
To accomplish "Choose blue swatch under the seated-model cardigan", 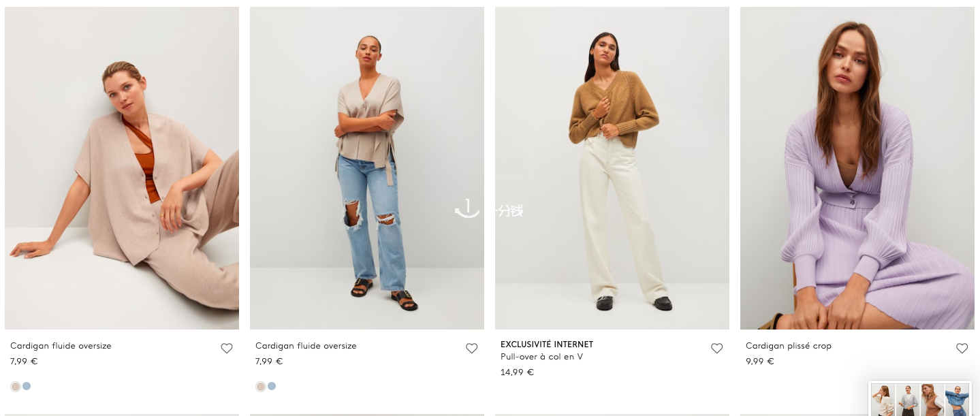I will (27, 386).
